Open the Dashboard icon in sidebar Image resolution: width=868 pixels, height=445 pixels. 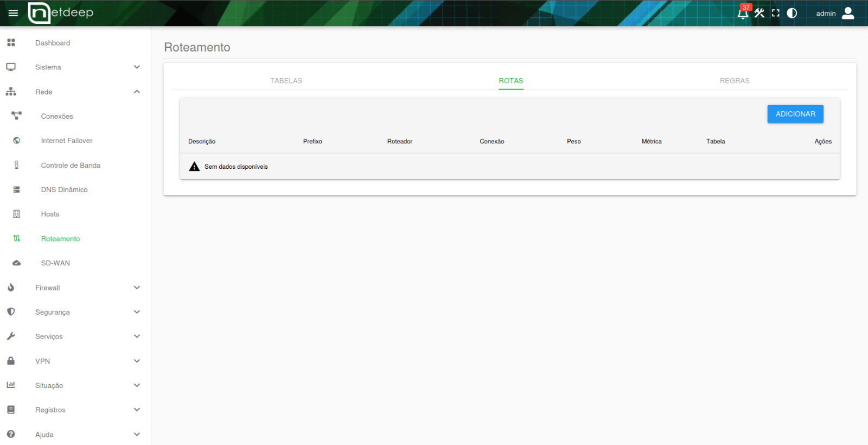click(11, 42)
